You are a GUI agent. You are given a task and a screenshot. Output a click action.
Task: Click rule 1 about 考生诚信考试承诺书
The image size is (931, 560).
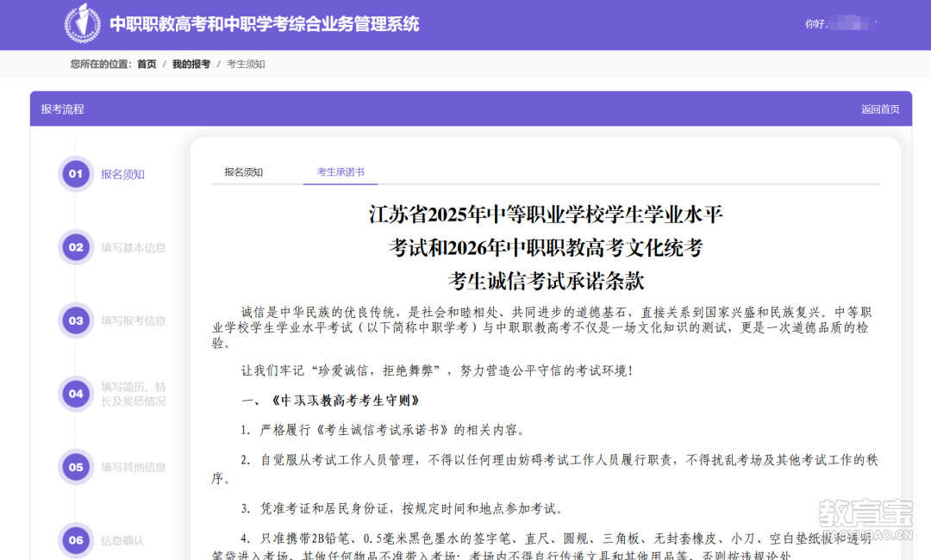pyautogui.click(x=383, y=430)
